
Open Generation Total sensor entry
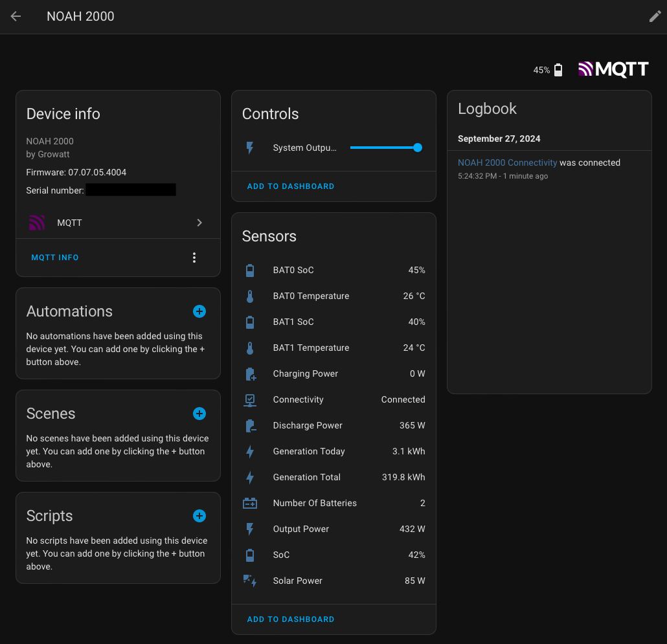coord(334,478)
